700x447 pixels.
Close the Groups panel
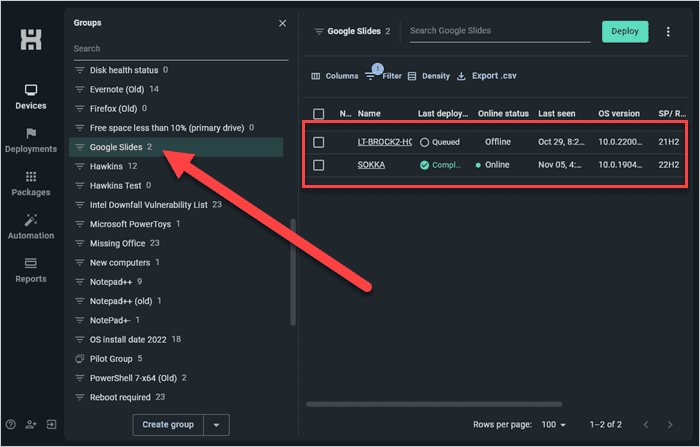point(282,23)
